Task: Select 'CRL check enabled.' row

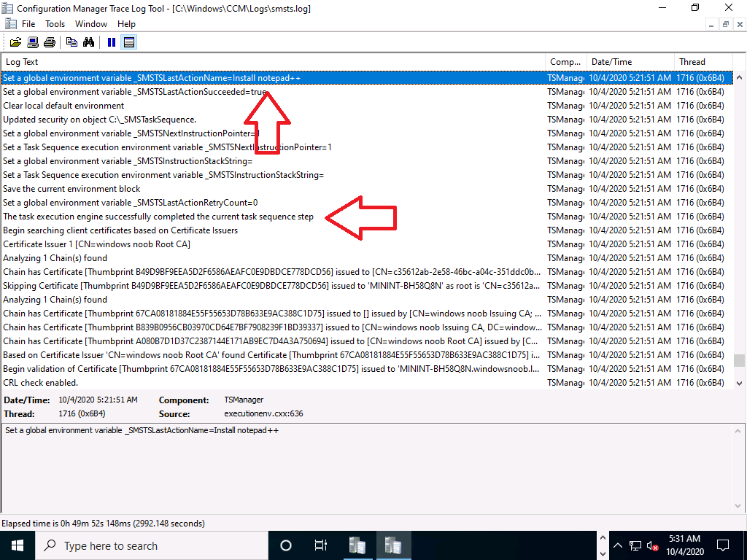Action: pyautogui.click(x=367, y=382)
